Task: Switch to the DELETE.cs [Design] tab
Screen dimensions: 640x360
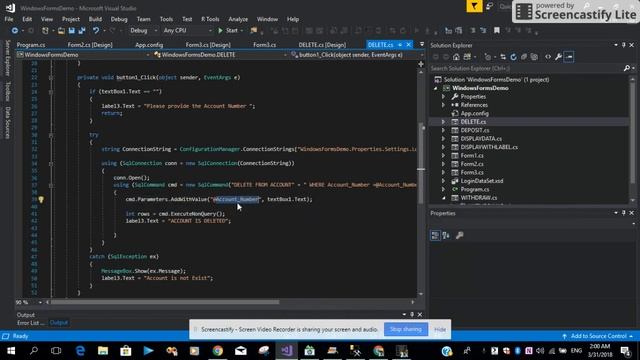Action: click(x=322, y=45)
